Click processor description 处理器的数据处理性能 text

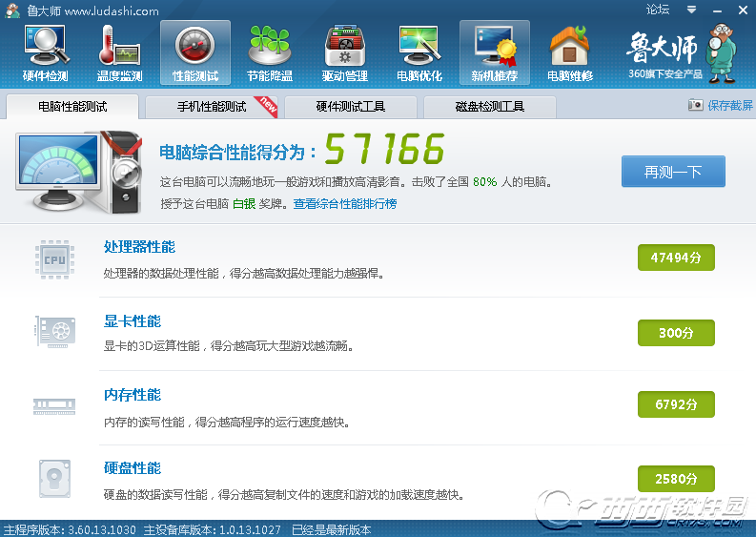click(x=243, y=274)
